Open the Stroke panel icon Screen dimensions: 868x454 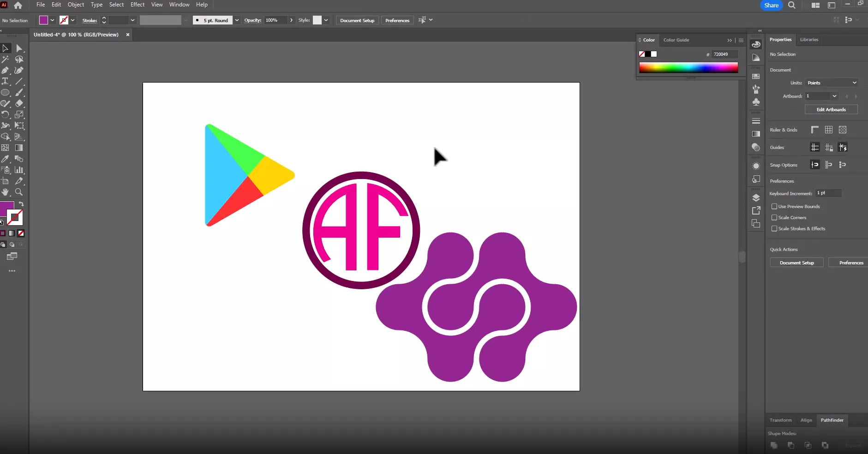tap(756, 121)
